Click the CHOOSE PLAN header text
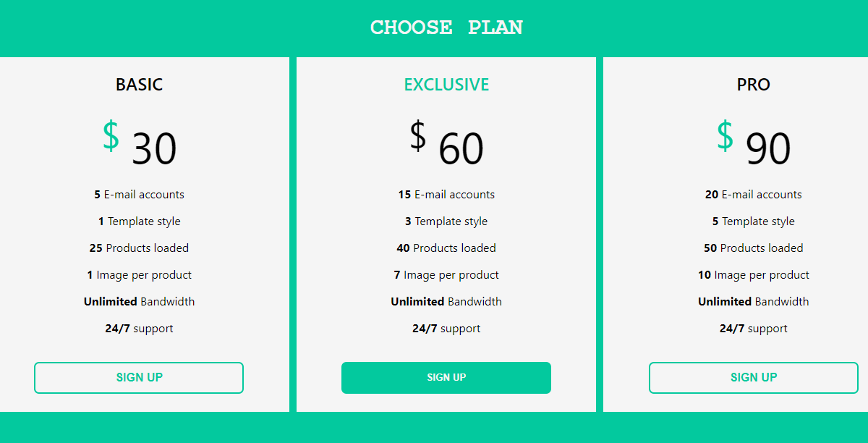Viewport: 868px width, 443px height. pyautogui.click(x=446, y=28)
